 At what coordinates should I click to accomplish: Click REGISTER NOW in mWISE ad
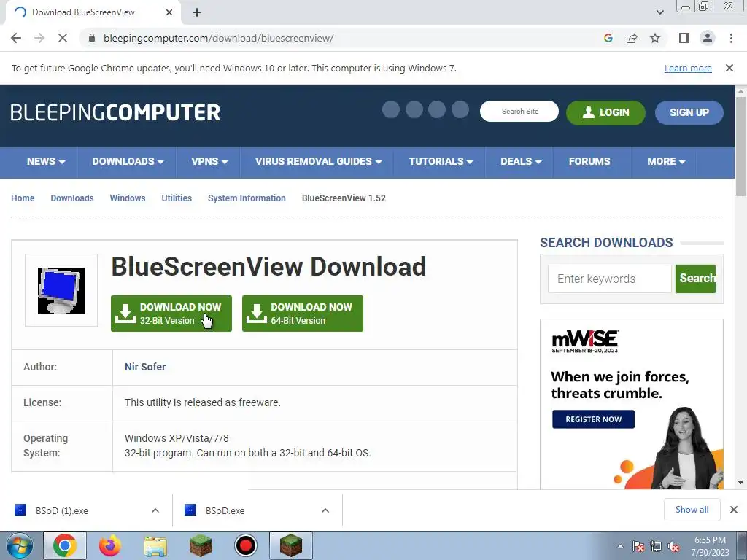(x=593, y=419)
